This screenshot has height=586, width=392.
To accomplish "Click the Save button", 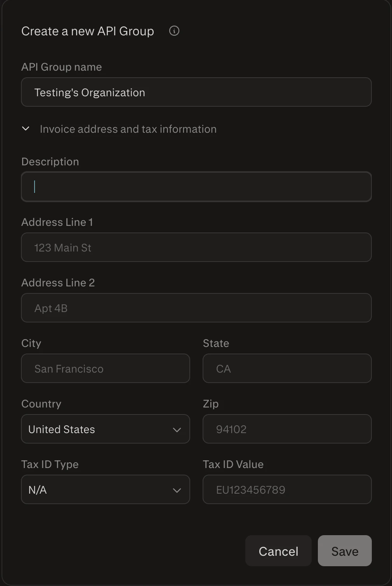I will pos(344,551).
